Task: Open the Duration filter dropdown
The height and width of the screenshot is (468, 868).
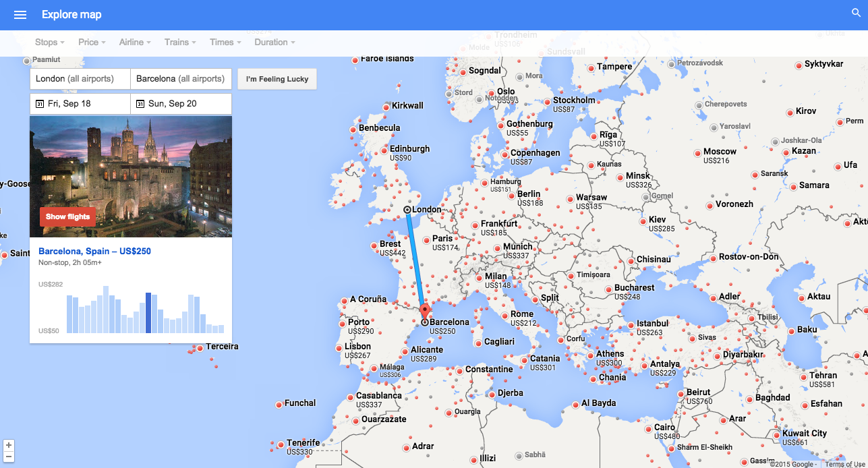Action: click(275, 42)
